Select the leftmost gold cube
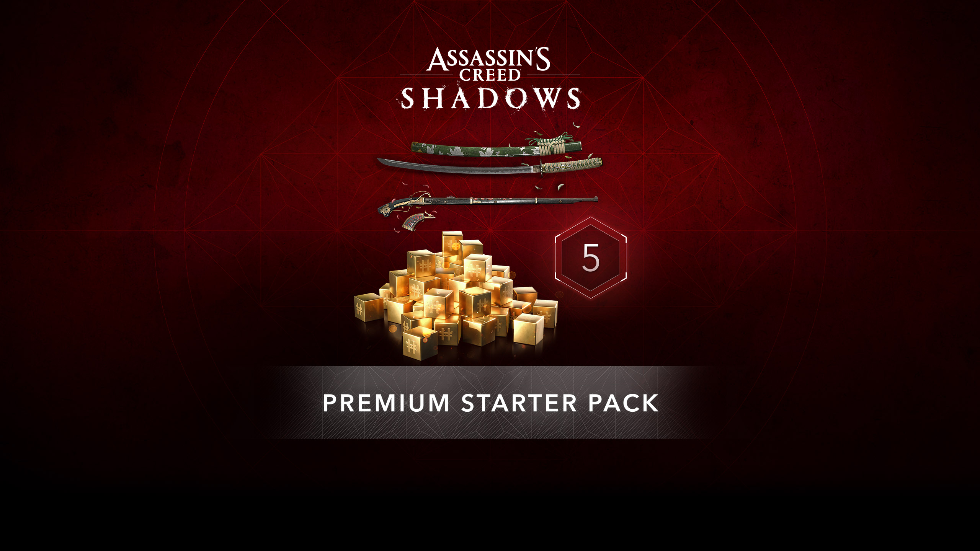This screenshot has width=980, height=551. click(368, 307)
